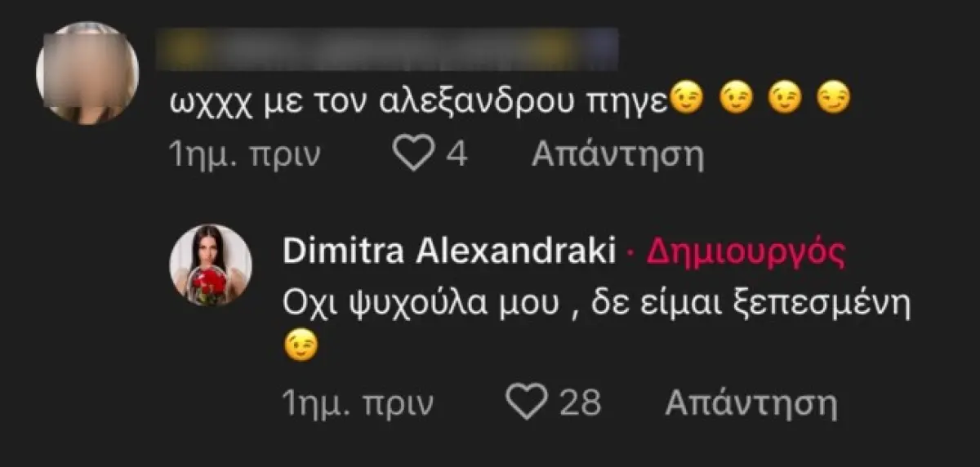Click the like count 28

click(x=581, y=402)
